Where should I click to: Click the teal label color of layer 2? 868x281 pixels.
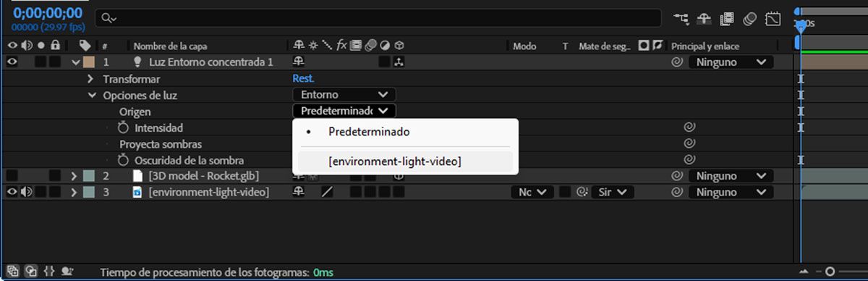tap(89, 176)
